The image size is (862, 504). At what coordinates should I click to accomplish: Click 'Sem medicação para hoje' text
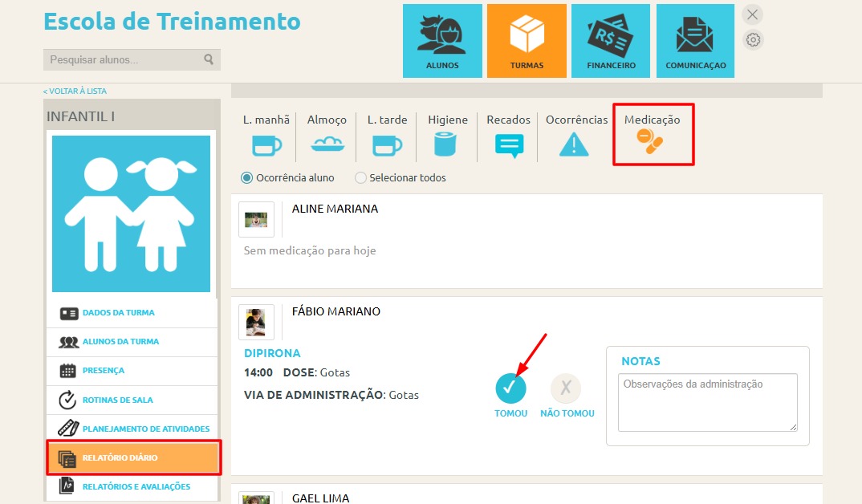coord(310,250)
